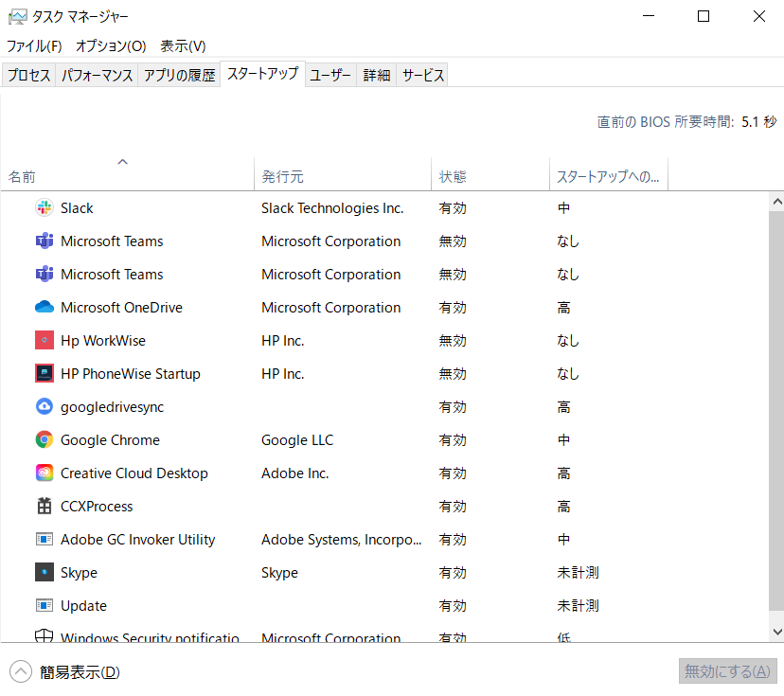Sort by the 名前 column header
Image resolution: width=784 pixels, height=696 pixels.
pos(127,173)
